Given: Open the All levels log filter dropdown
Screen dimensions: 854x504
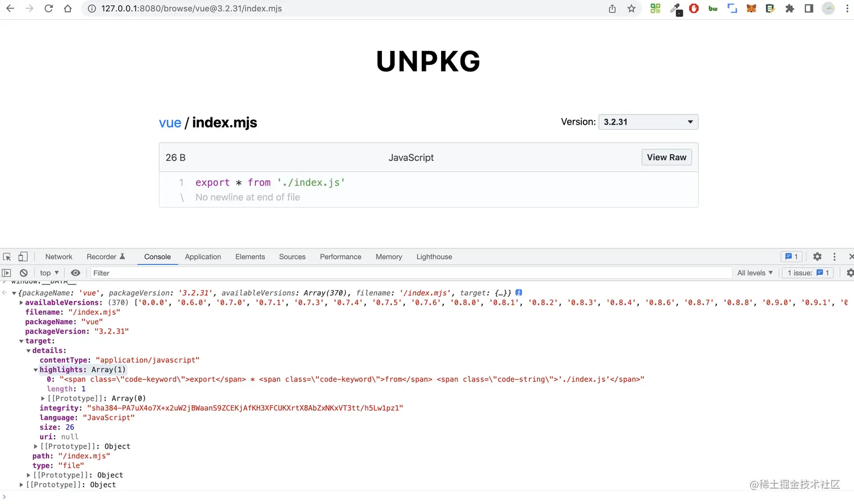Looking at the screenshot, I should tap(755, 273).
